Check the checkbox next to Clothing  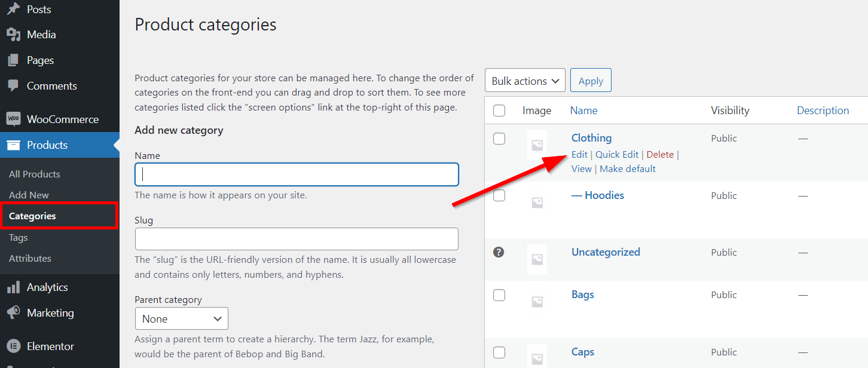click(499, 138)
